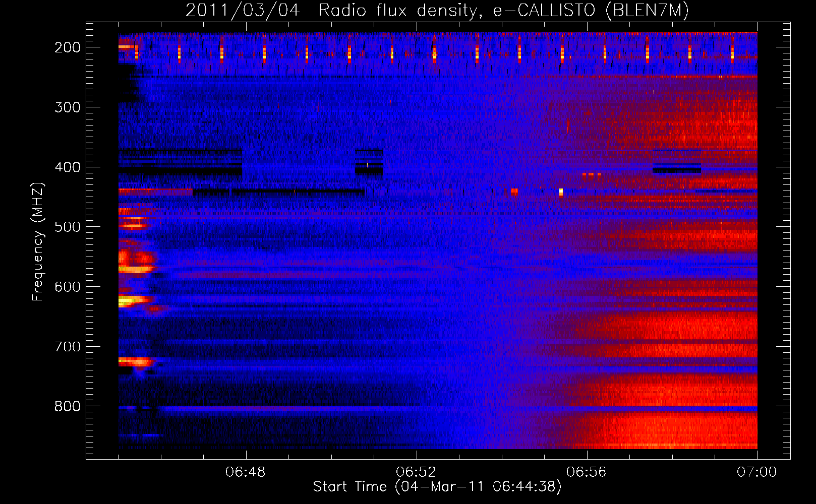Screen dimensions: 816x504
Task: Click the "06:56" time tick label
Action: coord(587,472)
